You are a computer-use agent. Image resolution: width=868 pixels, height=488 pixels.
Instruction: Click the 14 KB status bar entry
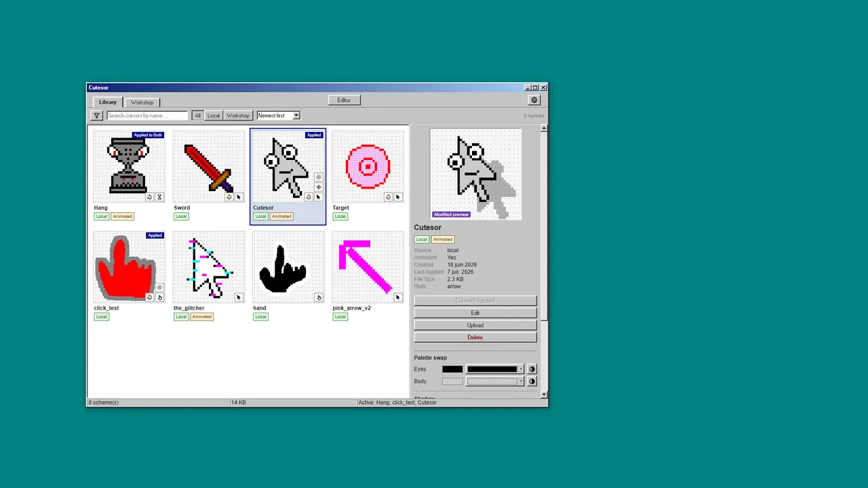coord(239,403)
